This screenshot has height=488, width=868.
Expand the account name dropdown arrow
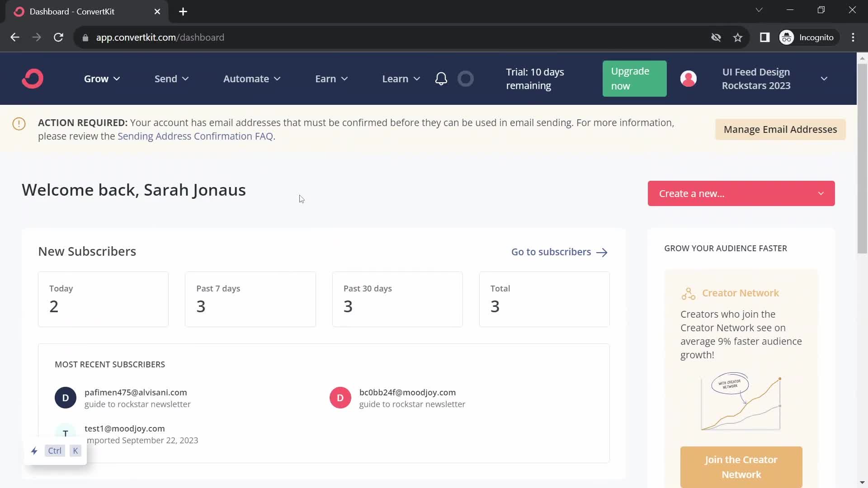pos(825,78)
